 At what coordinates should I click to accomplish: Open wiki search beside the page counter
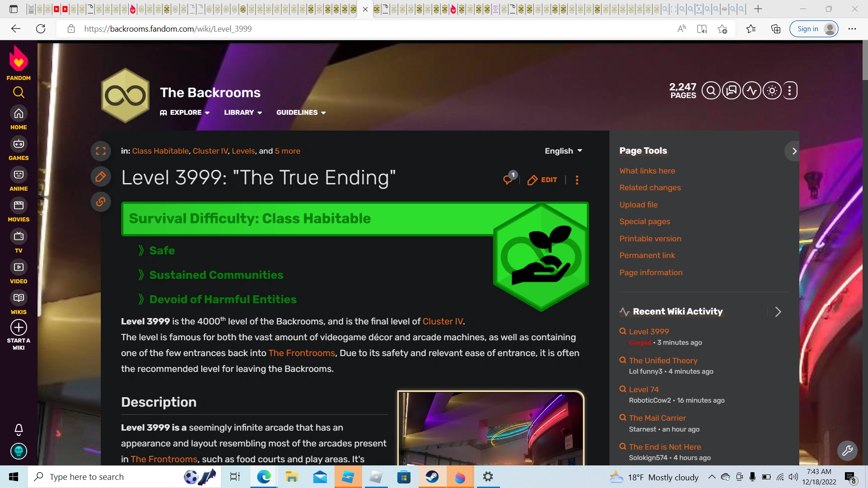tap(711, 90)
